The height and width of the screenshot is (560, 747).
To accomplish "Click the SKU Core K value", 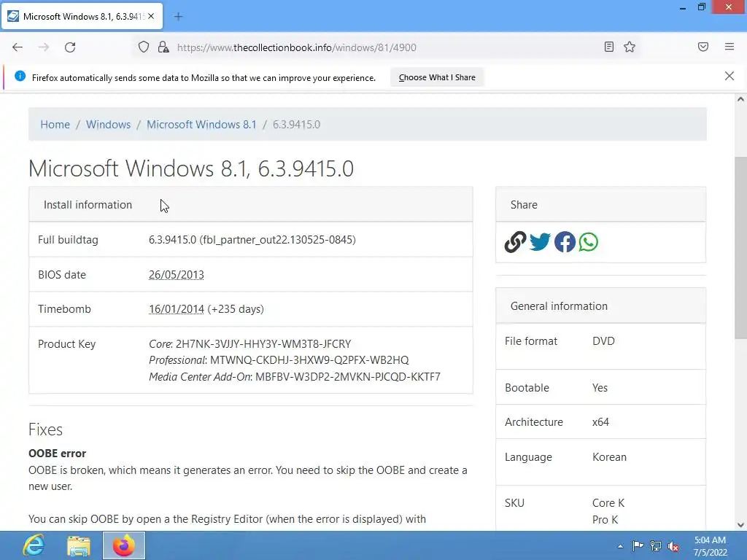I will 608,503.
